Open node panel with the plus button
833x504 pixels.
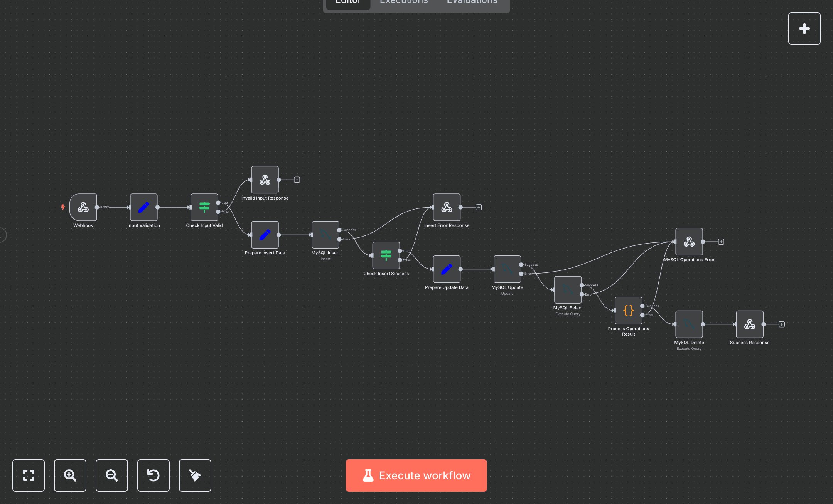804,28
